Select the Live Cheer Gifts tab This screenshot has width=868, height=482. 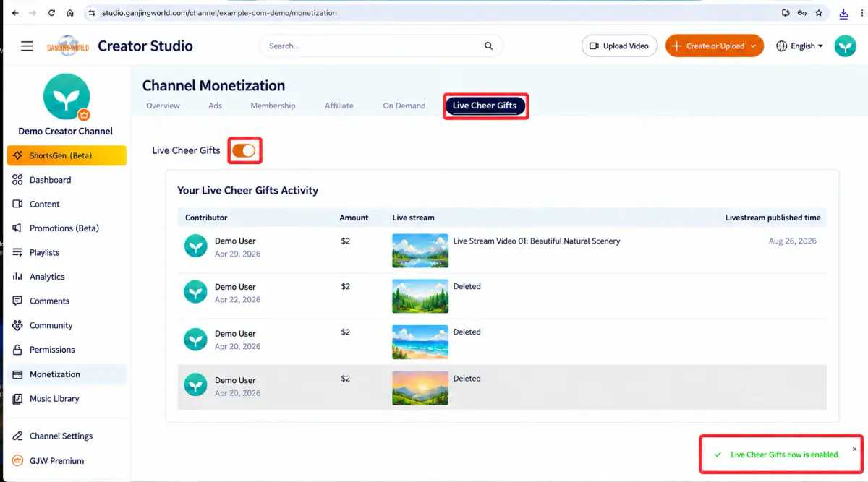(x=485, y=106)
